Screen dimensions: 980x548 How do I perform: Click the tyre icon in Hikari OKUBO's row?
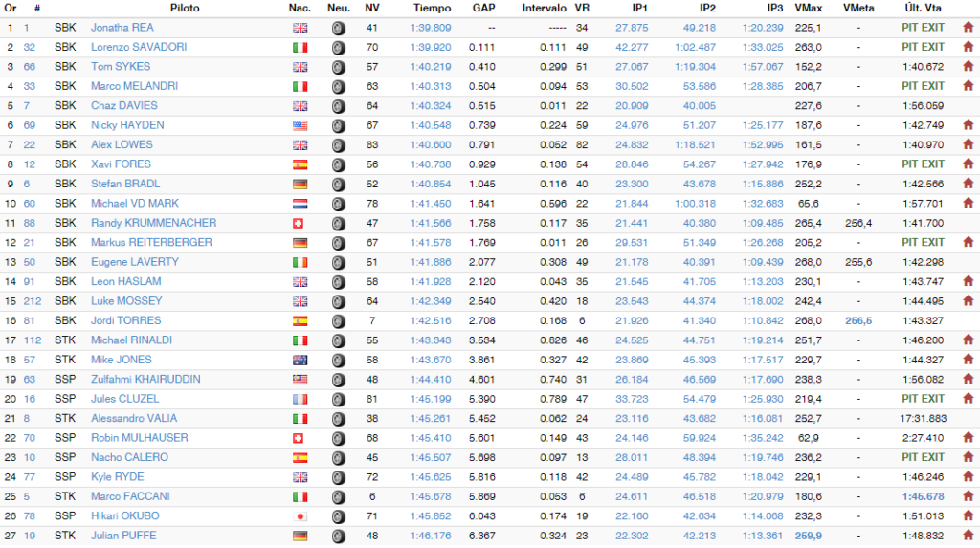[338, 516]
